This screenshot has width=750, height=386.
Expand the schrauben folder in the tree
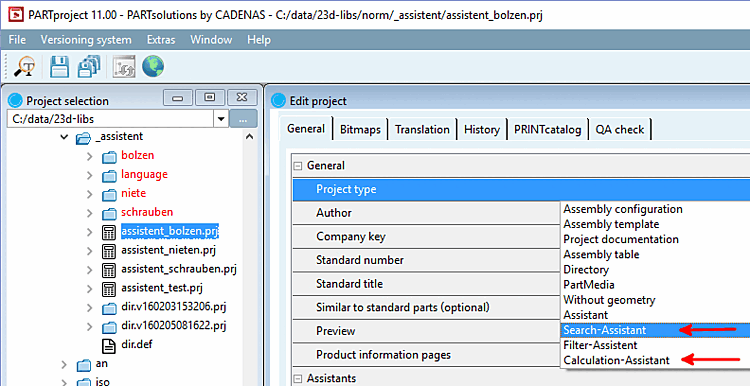(x=89, y=212)
